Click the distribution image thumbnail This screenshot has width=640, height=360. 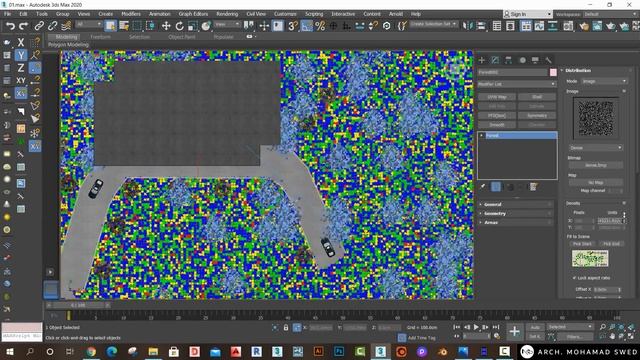(596, 118)
